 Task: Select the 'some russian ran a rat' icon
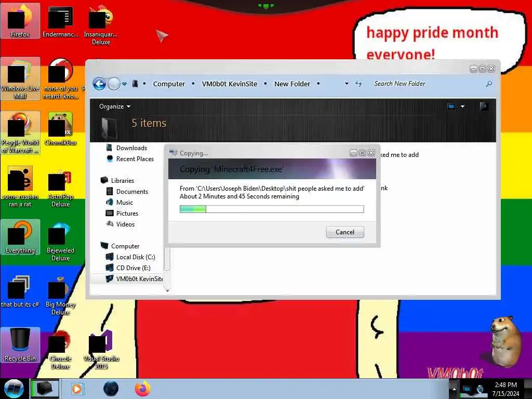(20, 187)
